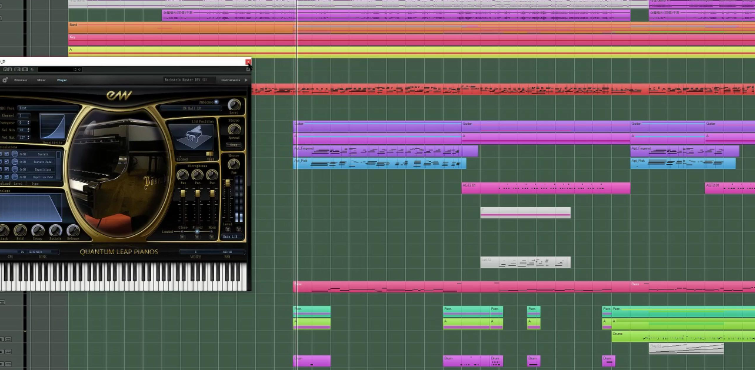755x370 pixels.
Task: Adjust the master Pan knob
Action: pyautogui.click(x=234, y=164)
